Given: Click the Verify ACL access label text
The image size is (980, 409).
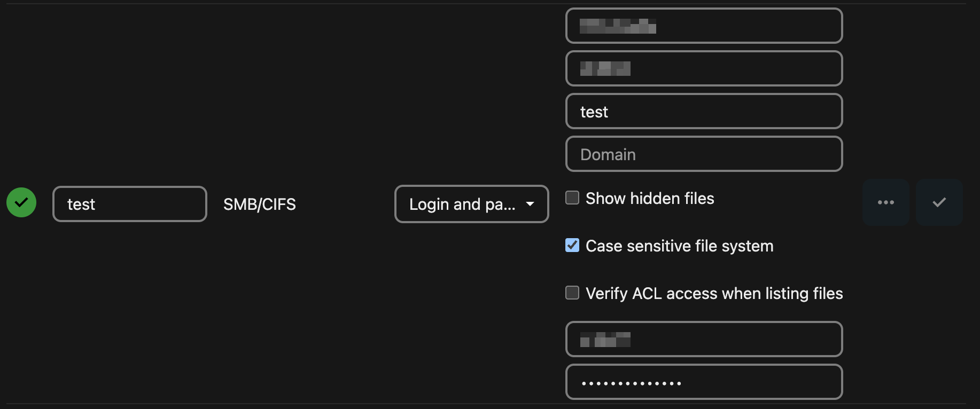Looking at the screenshot, I should coord(714,294).
